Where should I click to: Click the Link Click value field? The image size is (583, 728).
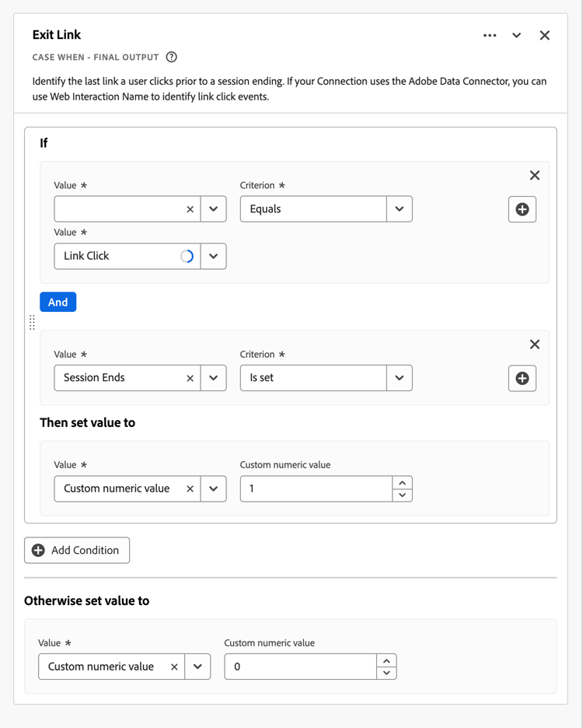(127, 256)
